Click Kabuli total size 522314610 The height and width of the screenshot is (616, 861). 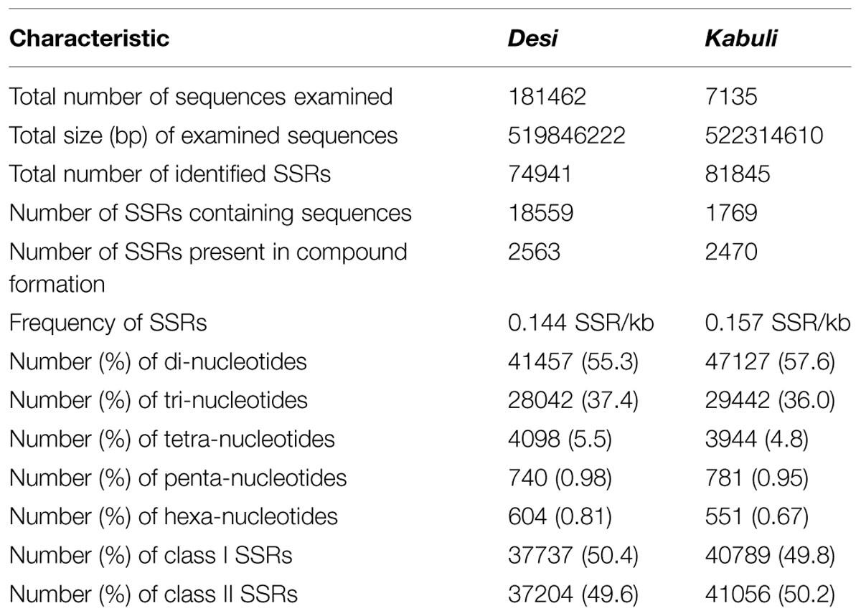click(x=763, y=136)
